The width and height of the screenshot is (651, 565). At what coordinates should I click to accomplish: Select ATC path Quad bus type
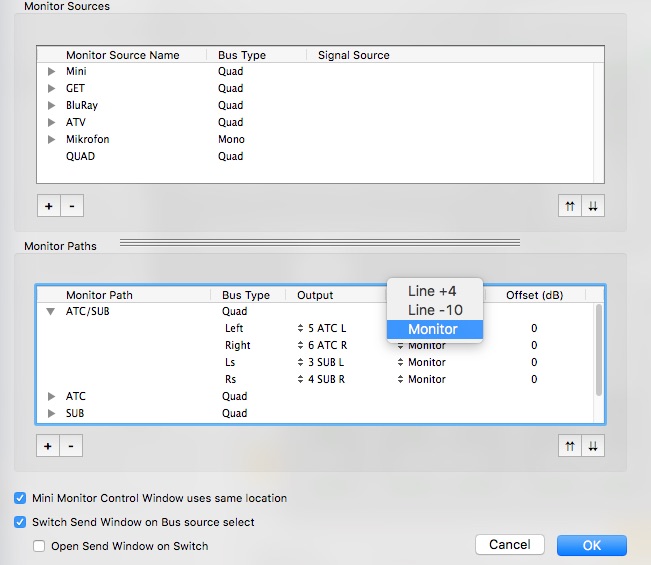(x=235, y=396)
